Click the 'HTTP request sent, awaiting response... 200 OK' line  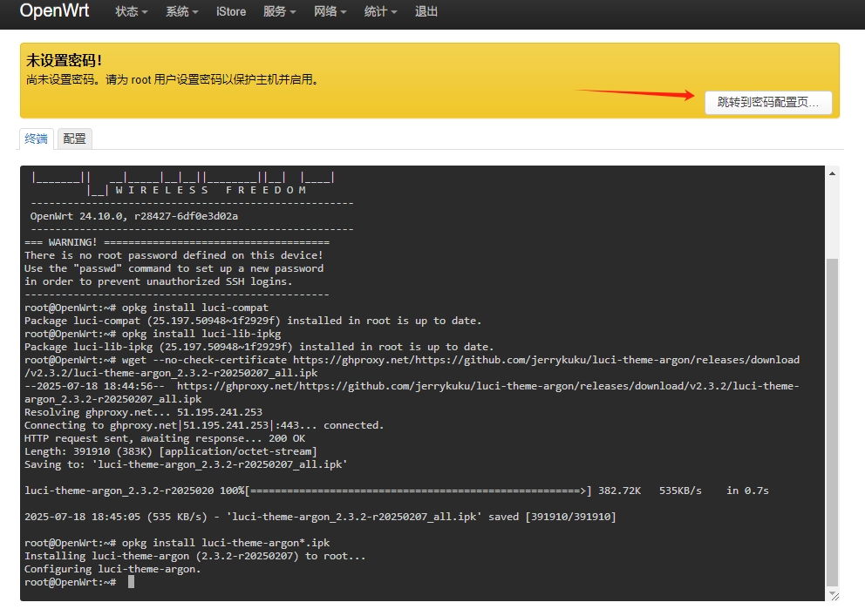tap(165, 438)
